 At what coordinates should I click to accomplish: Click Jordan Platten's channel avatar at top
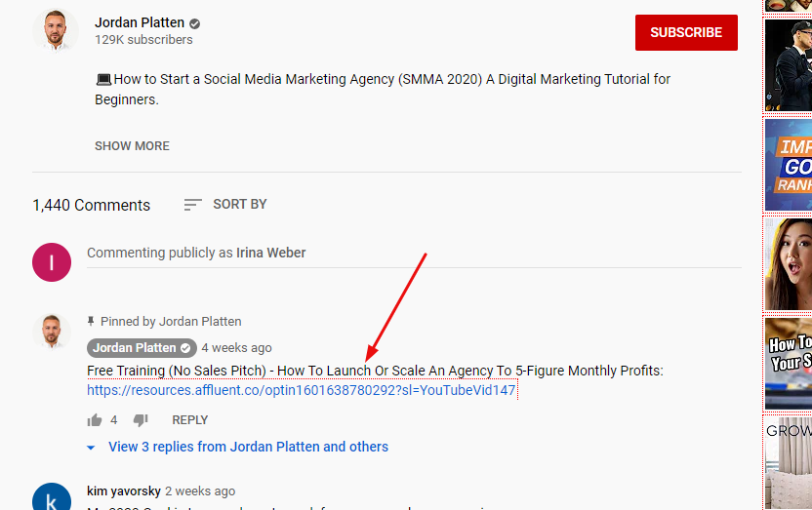pyautogui.click(x=56, y=30)
